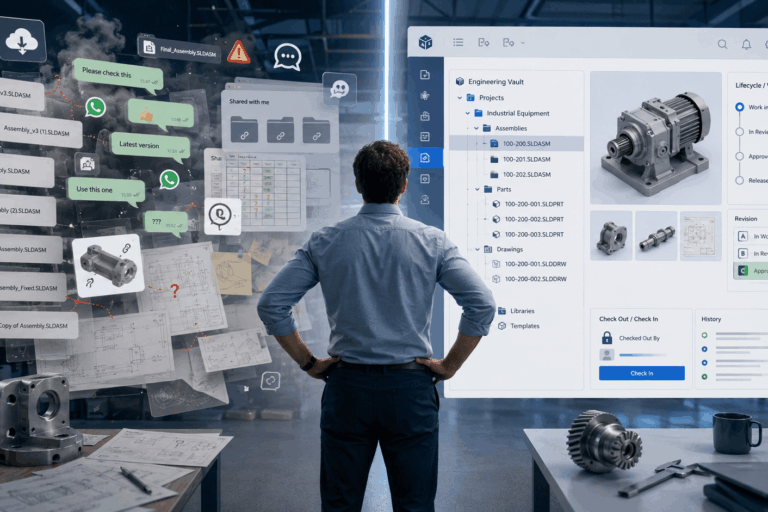Click the blue Check In button
This screenshot has height=512, width=768.
[x=642, y=373]
